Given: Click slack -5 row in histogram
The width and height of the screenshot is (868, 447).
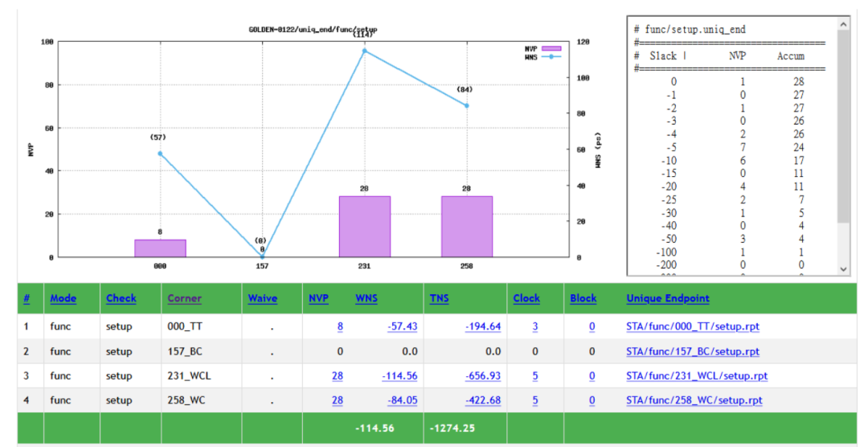Looking at the screenshot, I should tap(734, 147).
